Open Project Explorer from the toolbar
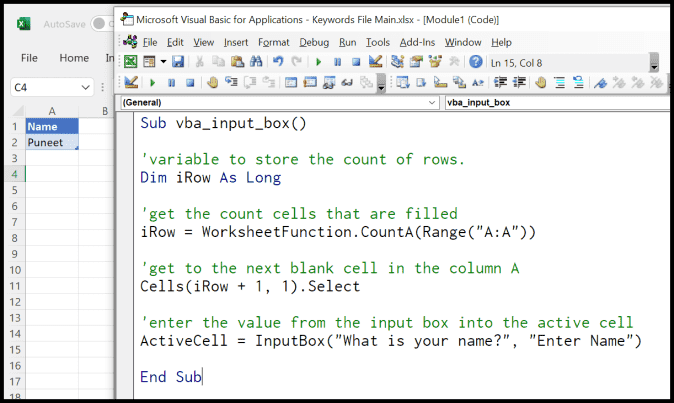 point(398,62)
